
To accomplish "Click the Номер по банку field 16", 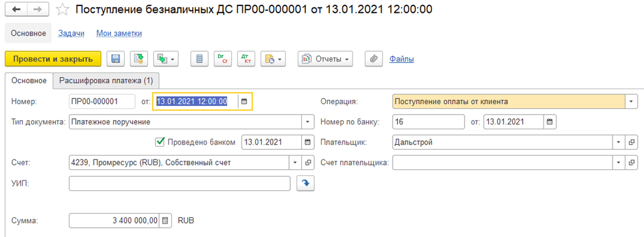I will tap(428, 122).
